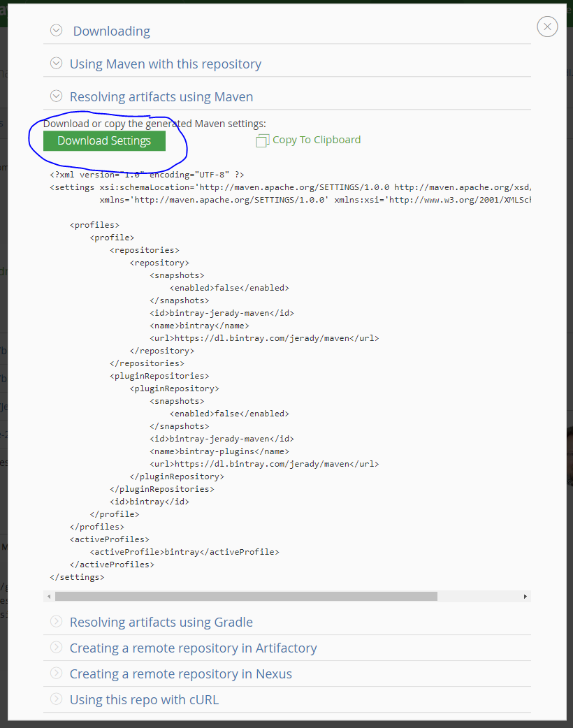Screen dimensions: 573x728
Task: Collapse the Using Maven with this repository chevron
Action: tap(56, 63)
